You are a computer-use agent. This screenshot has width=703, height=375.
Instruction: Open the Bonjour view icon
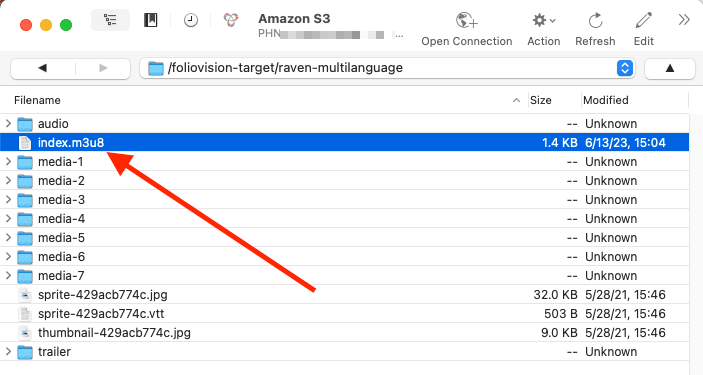click(x=231, y=20)
